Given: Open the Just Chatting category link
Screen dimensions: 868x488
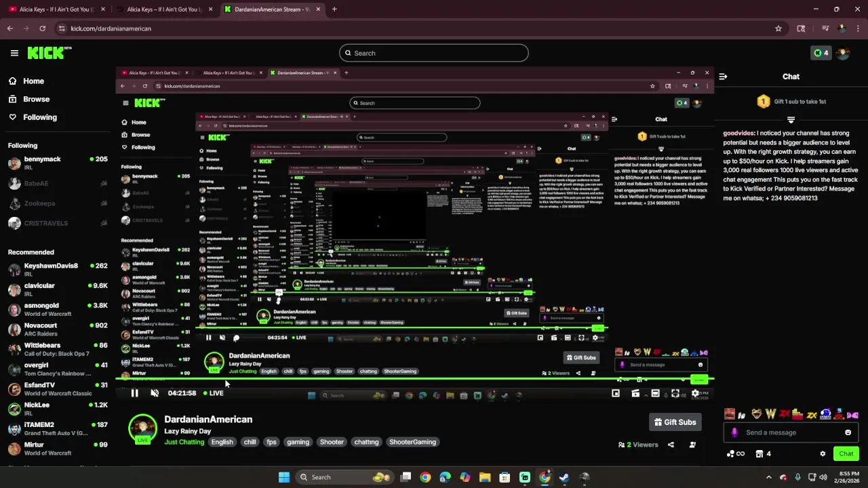Looking at the screenshot, I should point(184,442).
